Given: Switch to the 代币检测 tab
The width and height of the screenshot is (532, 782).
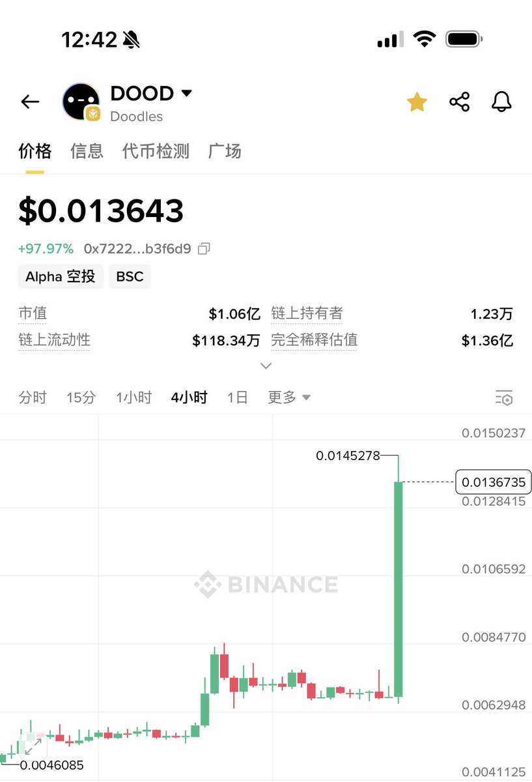Looking at the screenshot, I should [156, 151].
